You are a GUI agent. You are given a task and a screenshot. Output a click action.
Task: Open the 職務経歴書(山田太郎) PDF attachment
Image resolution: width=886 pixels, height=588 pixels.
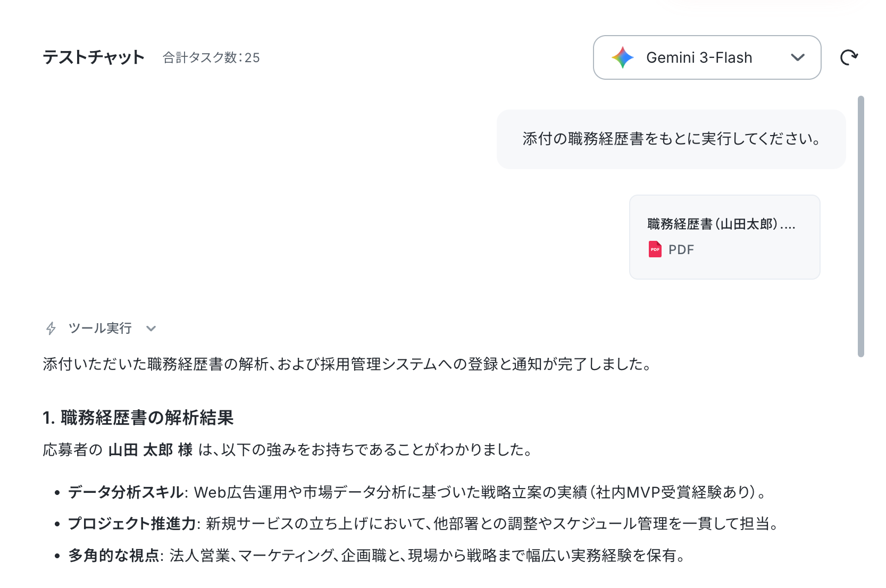pos(724,237)
